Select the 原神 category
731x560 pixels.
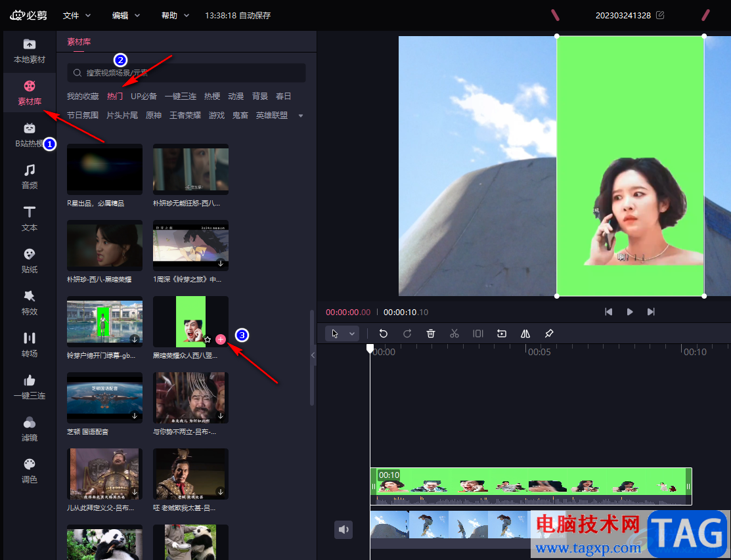click(154, 115)
